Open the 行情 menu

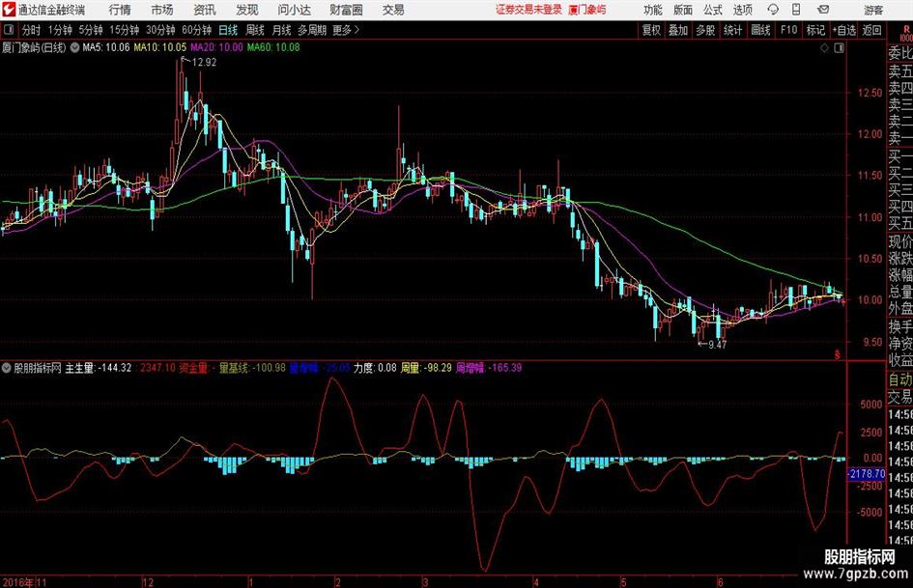pyautogui.click(x=120, y=10)
